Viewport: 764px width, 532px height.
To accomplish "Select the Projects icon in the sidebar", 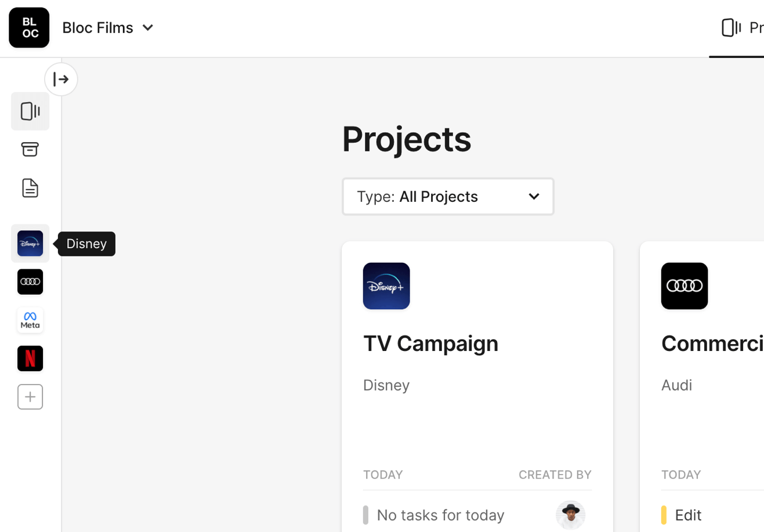I will [x=30, y=111].
